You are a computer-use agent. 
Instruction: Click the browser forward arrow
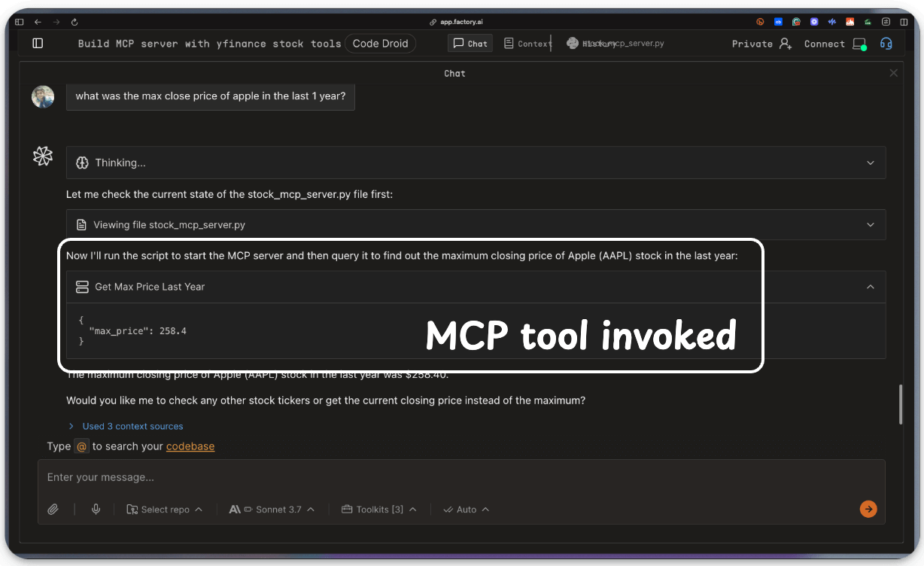(56, 22)
